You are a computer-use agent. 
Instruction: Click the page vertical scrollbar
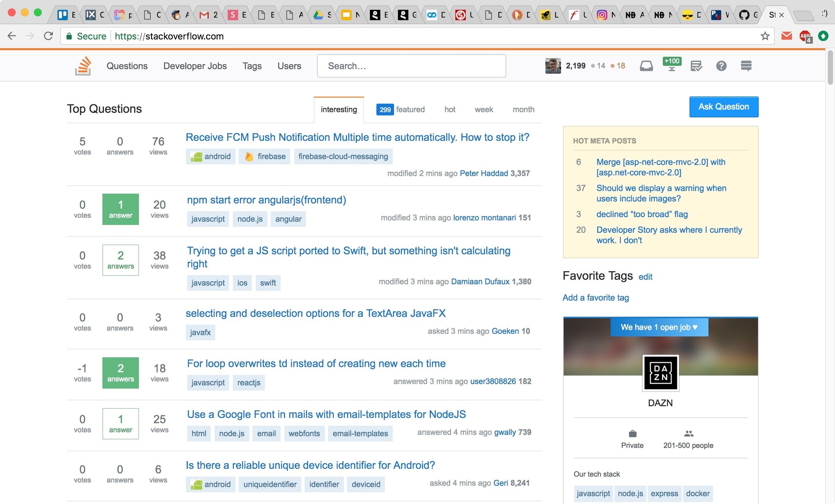coord(830,67)
